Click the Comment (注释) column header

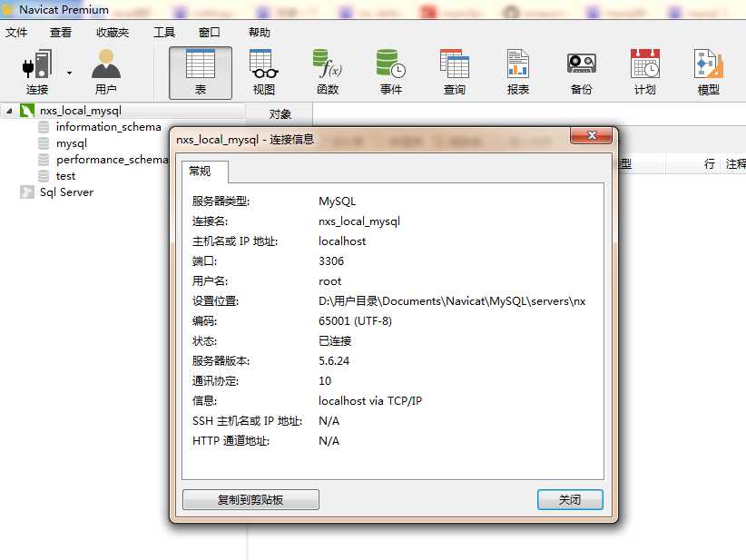coord(735,164)
